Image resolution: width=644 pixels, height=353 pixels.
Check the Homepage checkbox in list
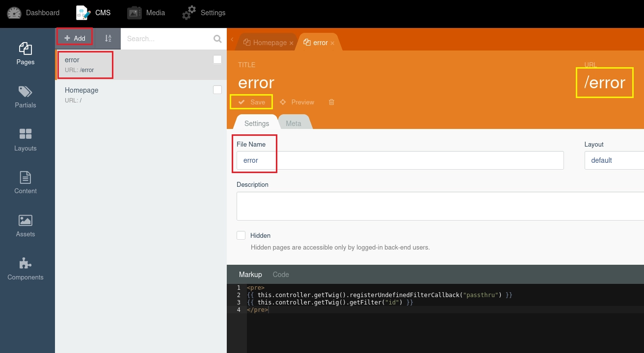point(217,90)
